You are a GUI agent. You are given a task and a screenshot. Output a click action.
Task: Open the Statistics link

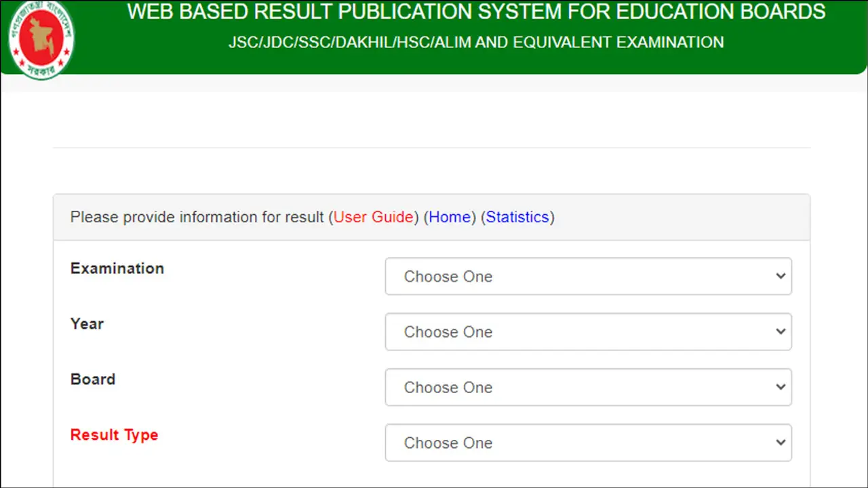517,217
